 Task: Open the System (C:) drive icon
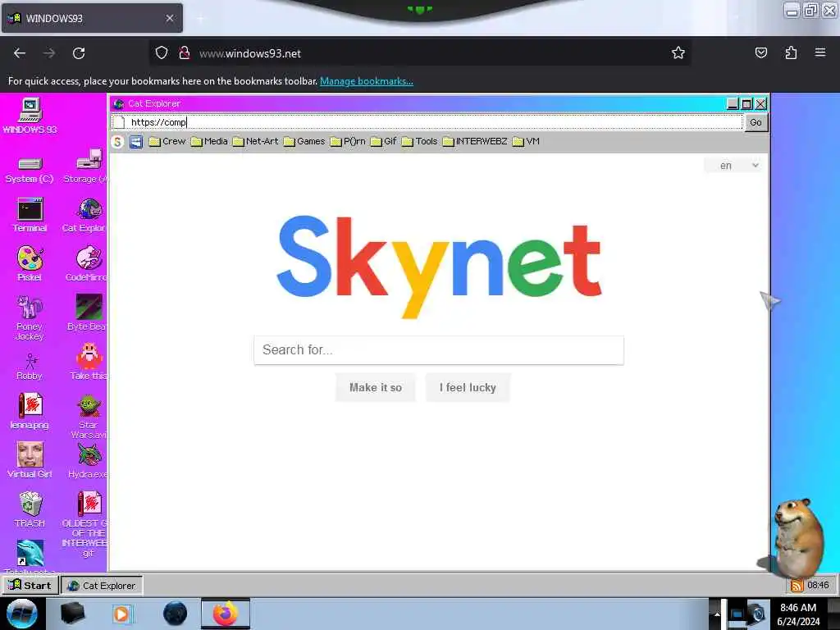(30, 170)
